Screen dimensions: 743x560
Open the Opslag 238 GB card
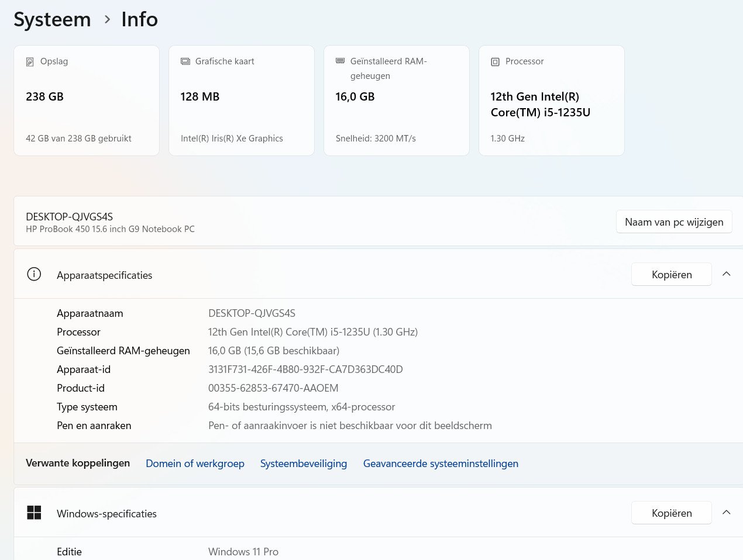click(87, 101)
